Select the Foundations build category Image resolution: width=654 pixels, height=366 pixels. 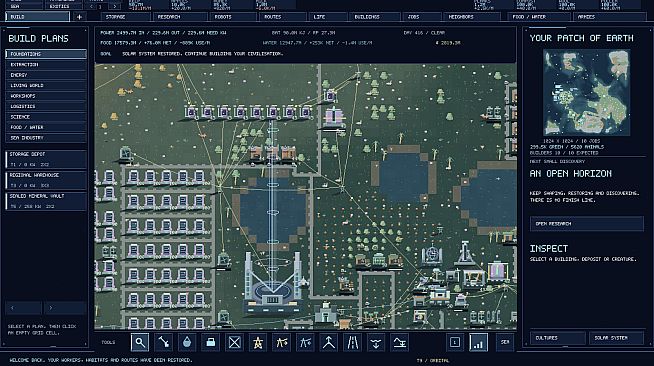click(46, 54)
